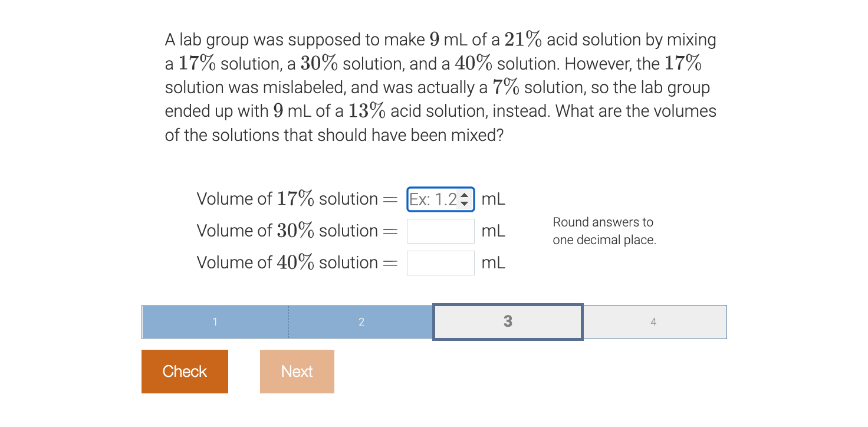868x427 pixels.
Task: Jump to progress segment 1
Action: click(215, 322)
